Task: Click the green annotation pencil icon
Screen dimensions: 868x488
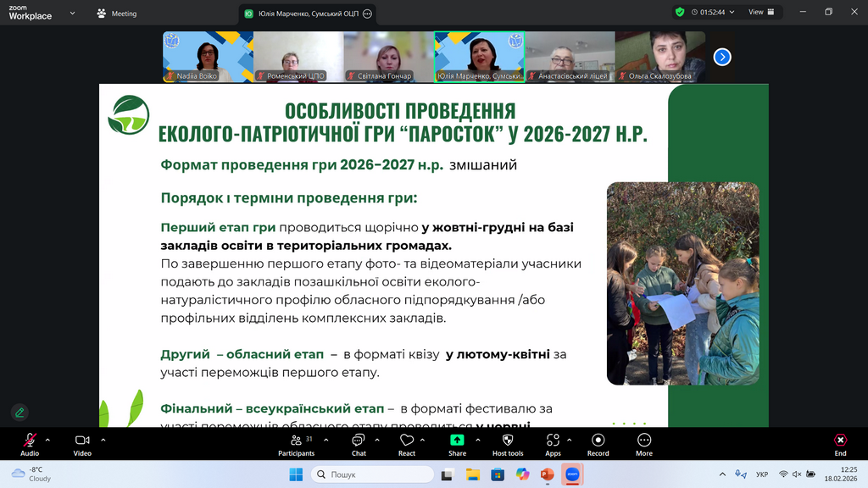Action: click(19, 413)
